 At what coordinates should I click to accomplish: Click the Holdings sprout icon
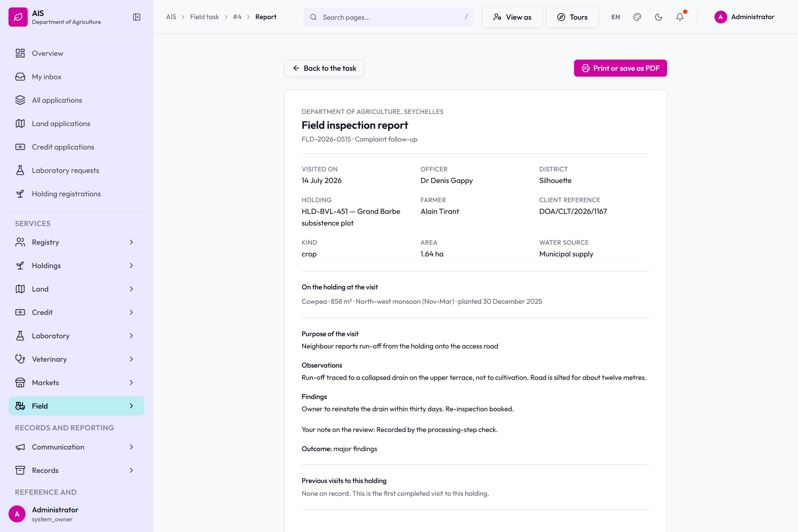coord(20,266)
